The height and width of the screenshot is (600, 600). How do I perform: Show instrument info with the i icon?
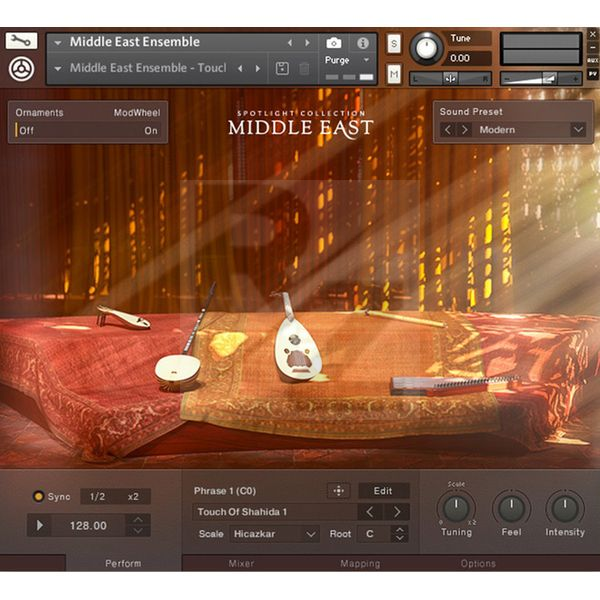pos(362,43)
